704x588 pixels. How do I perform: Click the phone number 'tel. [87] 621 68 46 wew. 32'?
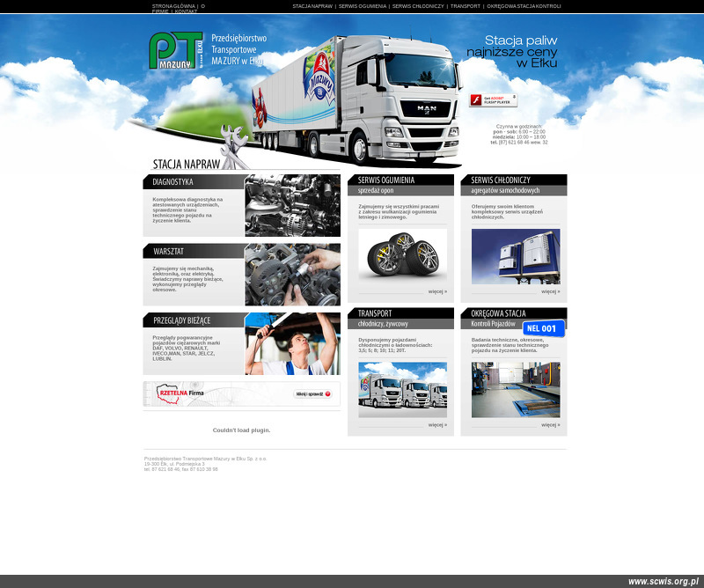tap(519, 143)
